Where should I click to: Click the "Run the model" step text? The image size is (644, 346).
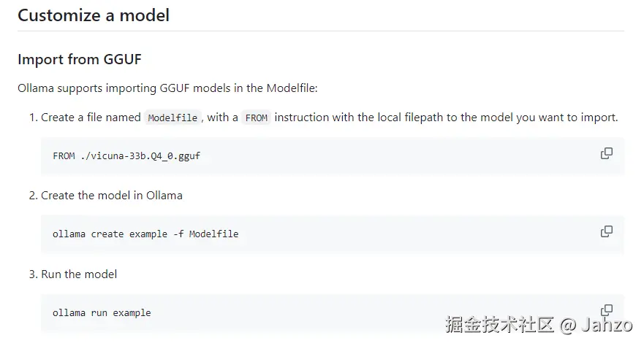(79, 274)
